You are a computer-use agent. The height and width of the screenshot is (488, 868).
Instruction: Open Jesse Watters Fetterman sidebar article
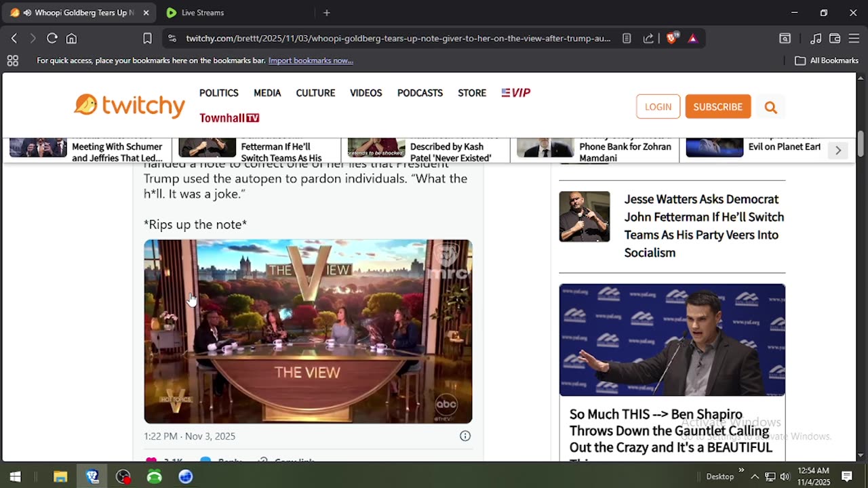tap(704, 226)
